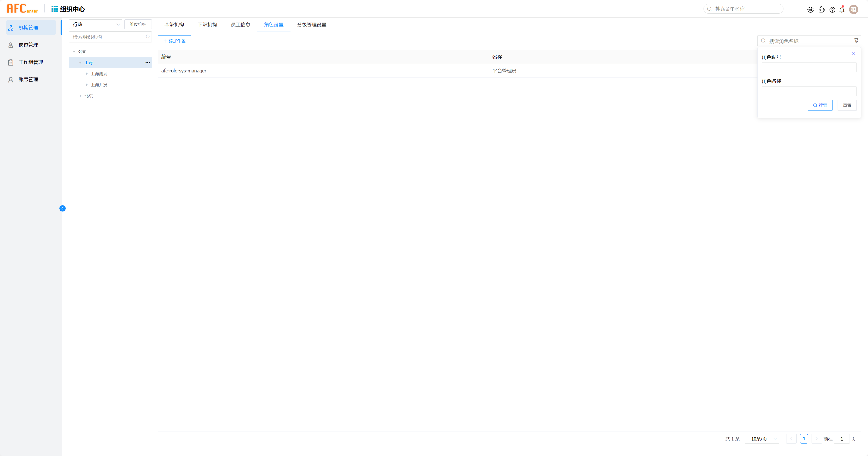
Task: Expand the 北京 tree node
Action: 81,96
